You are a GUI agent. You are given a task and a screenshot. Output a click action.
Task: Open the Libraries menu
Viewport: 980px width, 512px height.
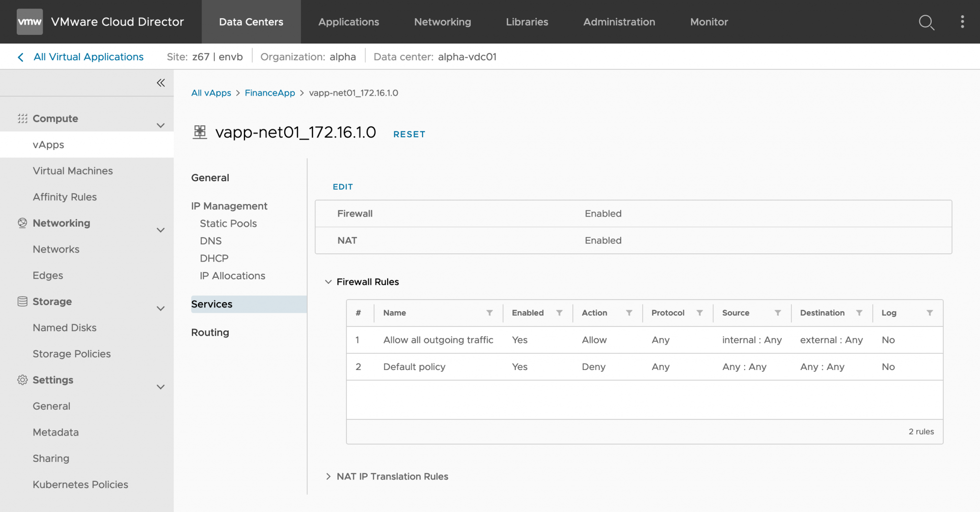526,22
